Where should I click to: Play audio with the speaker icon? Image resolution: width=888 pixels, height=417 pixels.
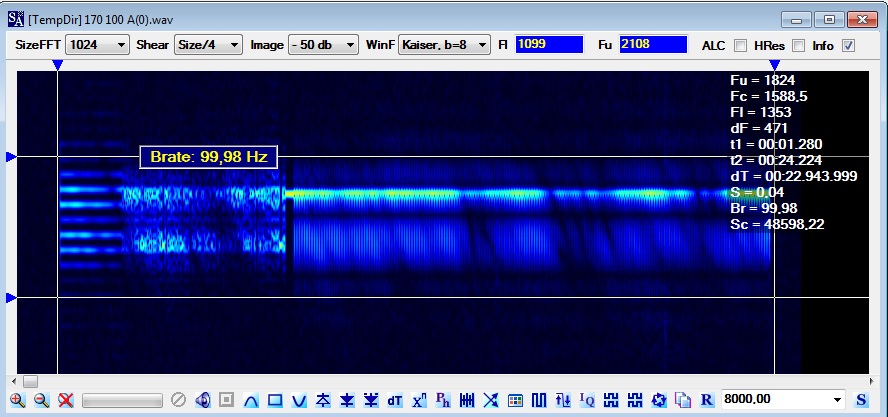[202, 400]
